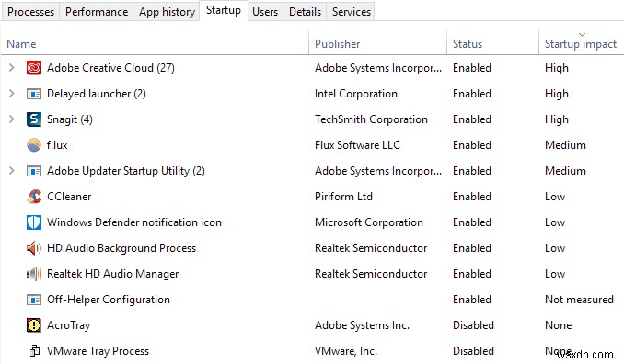Image resolution: width=624 pixels, height=364 pixels.
Task: Sort list by Status column header
Action: click(492, 42)
